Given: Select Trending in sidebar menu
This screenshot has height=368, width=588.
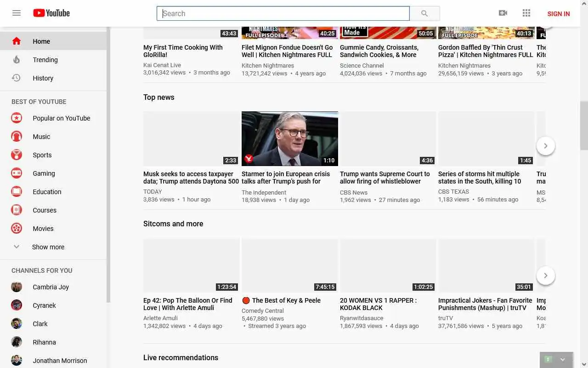Looking at the screenshot, I should coord(53,60).
